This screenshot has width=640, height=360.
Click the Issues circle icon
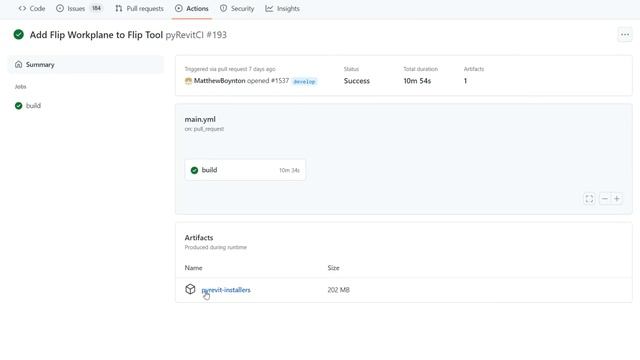tap(60, 8)
